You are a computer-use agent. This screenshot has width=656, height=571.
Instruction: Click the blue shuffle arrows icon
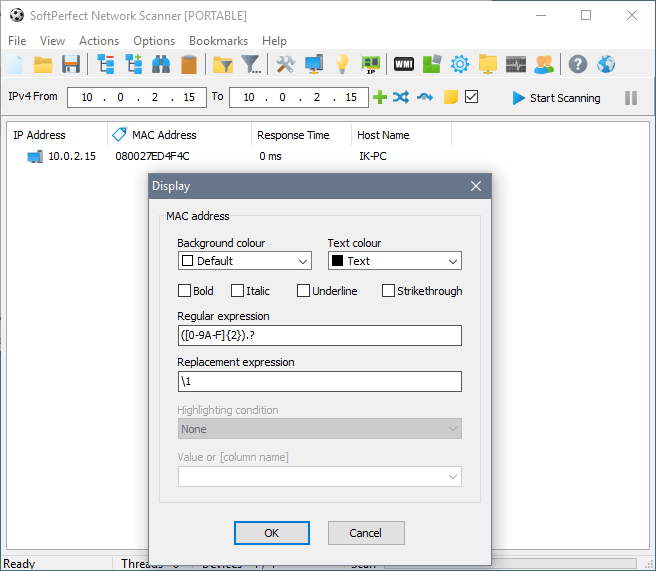click(x=401, y=97)
